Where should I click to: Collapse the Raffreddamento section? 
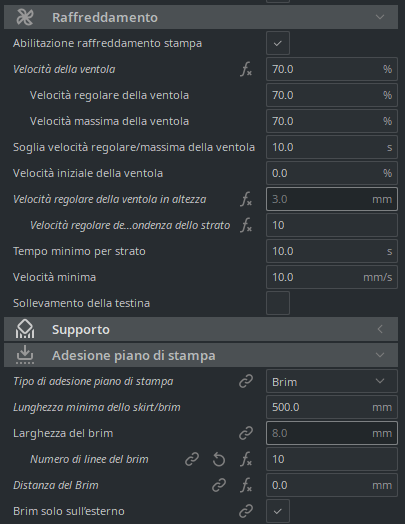click(201, 17)
